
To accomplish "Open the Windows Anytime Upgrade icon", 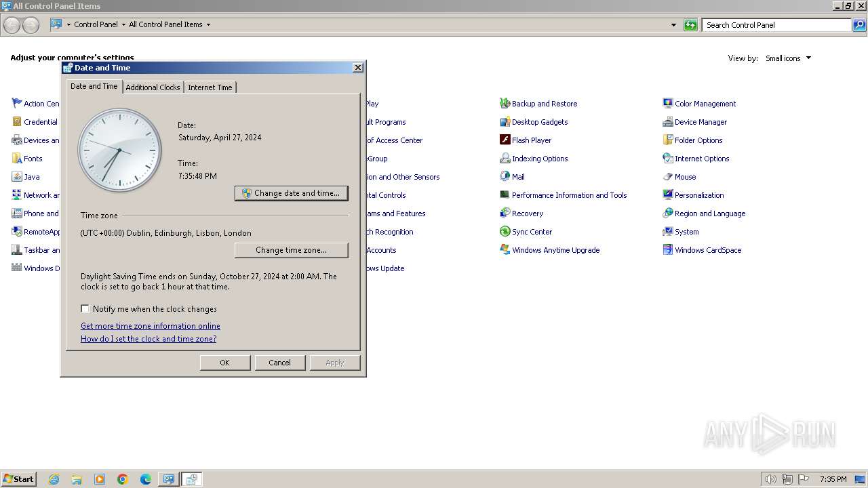I will coord(505,250).
